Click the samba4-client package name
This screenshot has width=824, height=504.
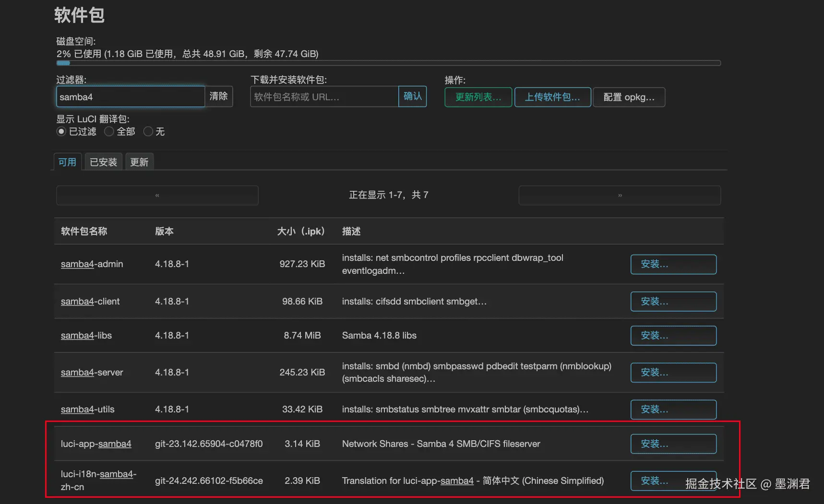90,301
